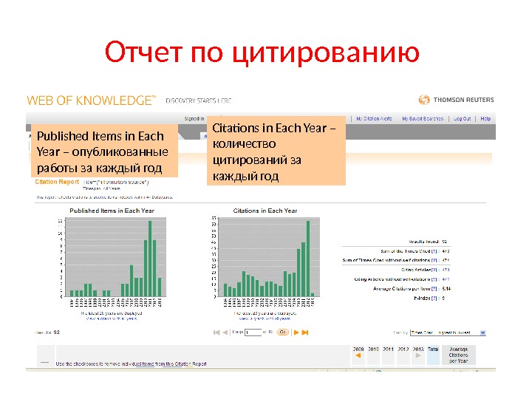
Task: Click the checkbox instructions text in table header
Action: click(x=131, y=364)
